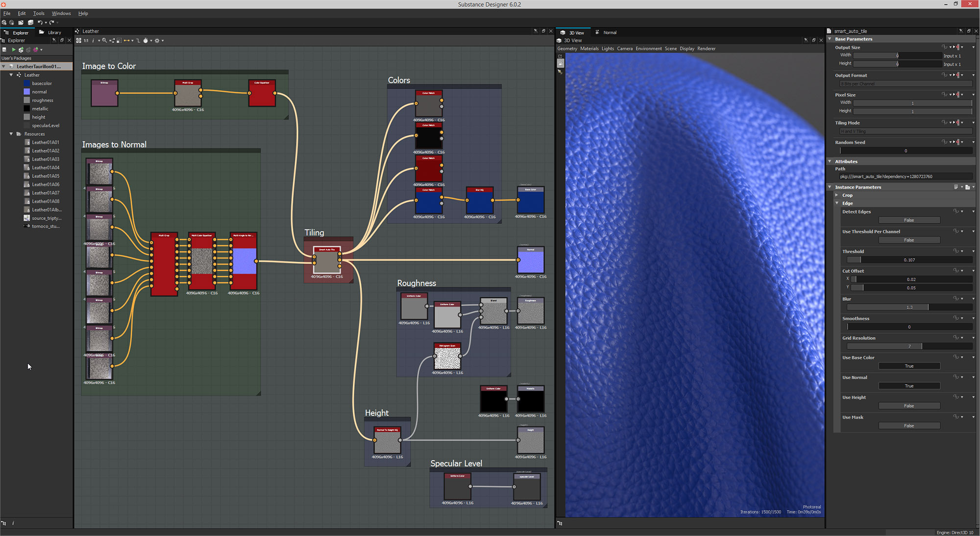This screenshot has width=980, height=536.
Task: Click the 1:1 zoom icon in graph toolbar
Action: pos(86,41)
